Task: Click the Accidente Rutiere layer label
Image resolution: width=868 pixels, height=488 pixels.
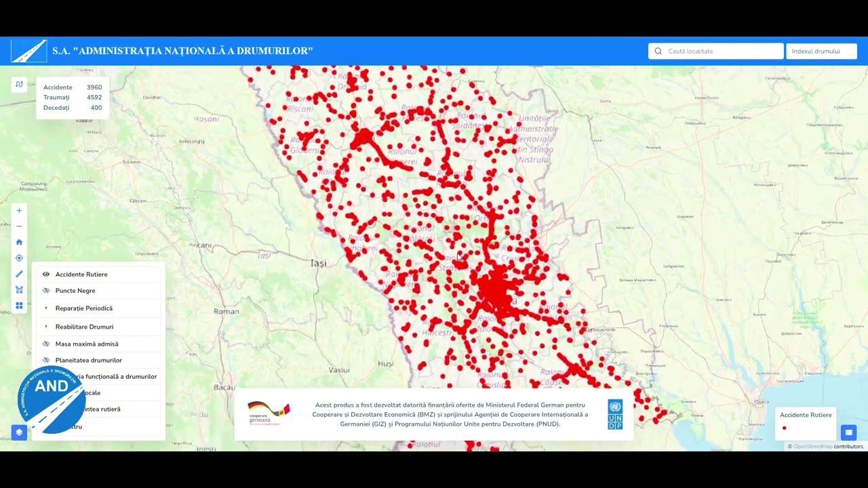Action: (81, 274)
